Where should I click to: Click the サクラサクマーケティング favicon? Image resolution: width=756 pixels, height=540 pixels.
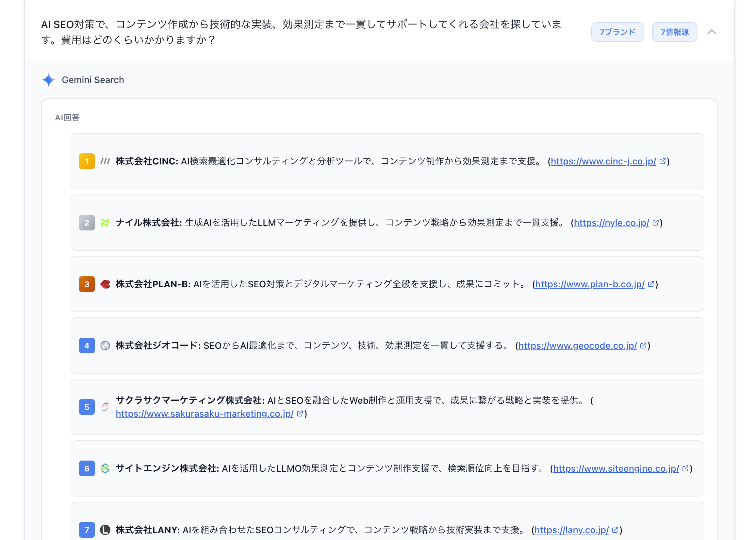pos(105,407)
